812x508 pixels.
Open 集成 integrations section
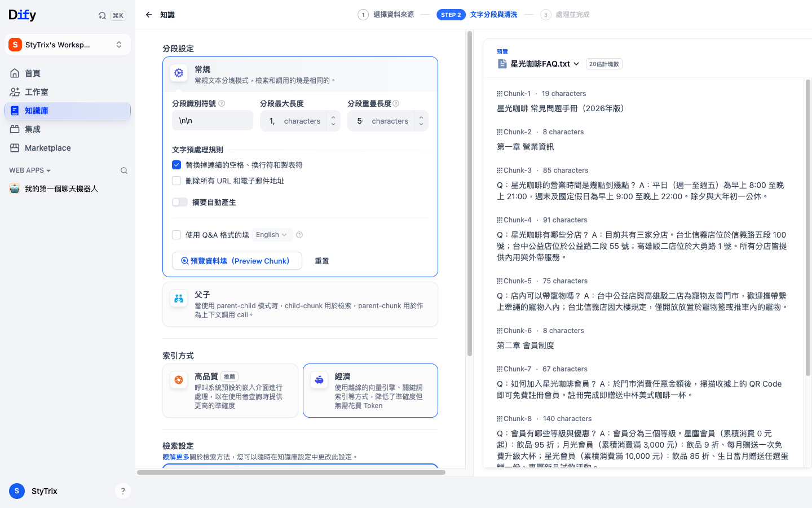(x=68, y=129)
